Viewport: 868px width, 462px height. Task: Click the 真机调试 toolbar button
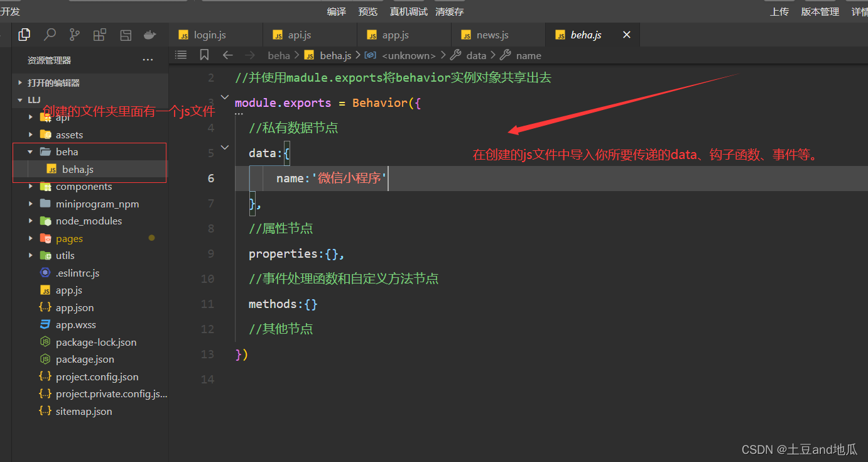(x=408, y=11)
